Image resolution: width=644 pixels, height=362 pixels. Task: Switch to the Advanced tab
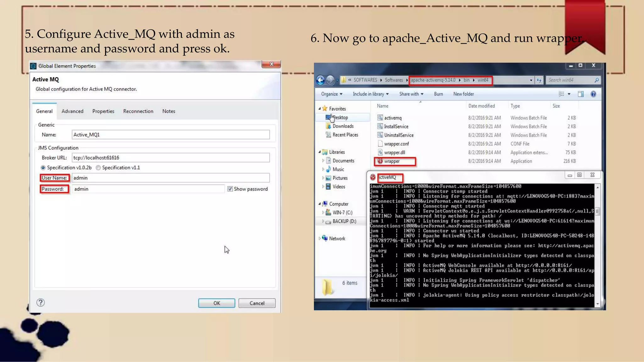72,111
